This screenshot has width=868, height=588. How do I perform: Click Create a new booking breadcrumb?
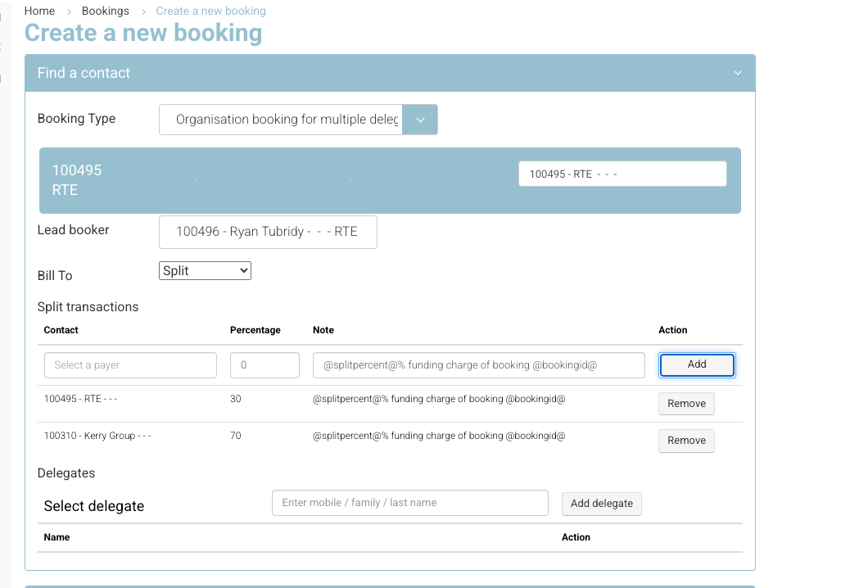click(210, 11)
